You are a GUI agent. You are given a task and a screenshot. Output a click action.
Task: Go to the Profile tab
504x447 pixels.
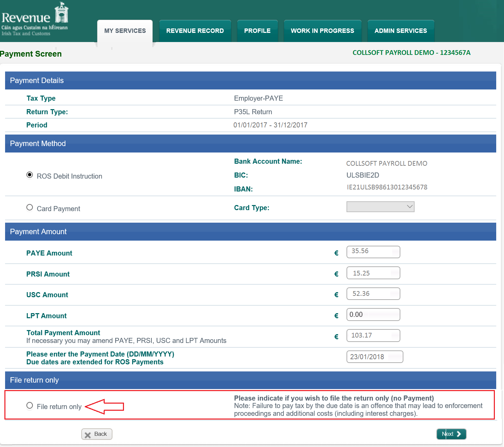[x=257, y=31]
